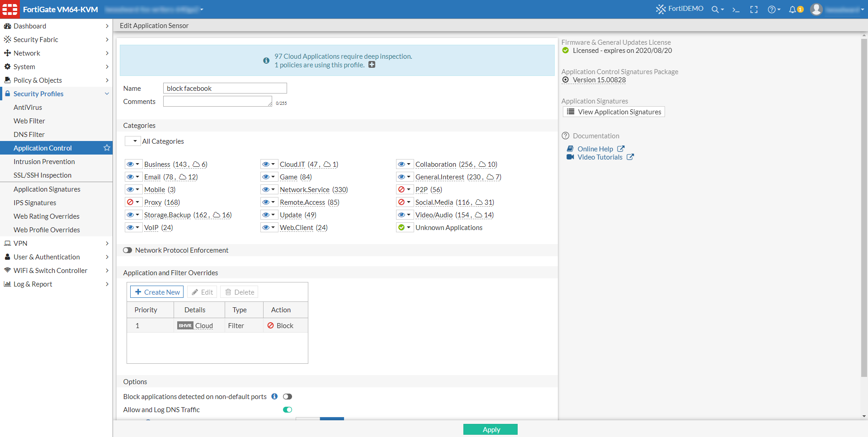Toggle full screen mode icon

(x=754, y=9)
